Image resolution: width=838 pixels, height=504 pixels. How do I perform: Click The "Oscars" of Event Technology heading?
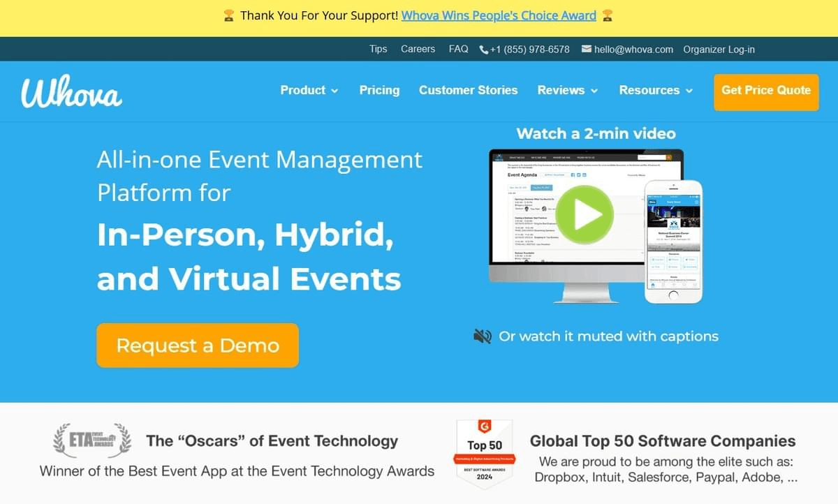272,440
